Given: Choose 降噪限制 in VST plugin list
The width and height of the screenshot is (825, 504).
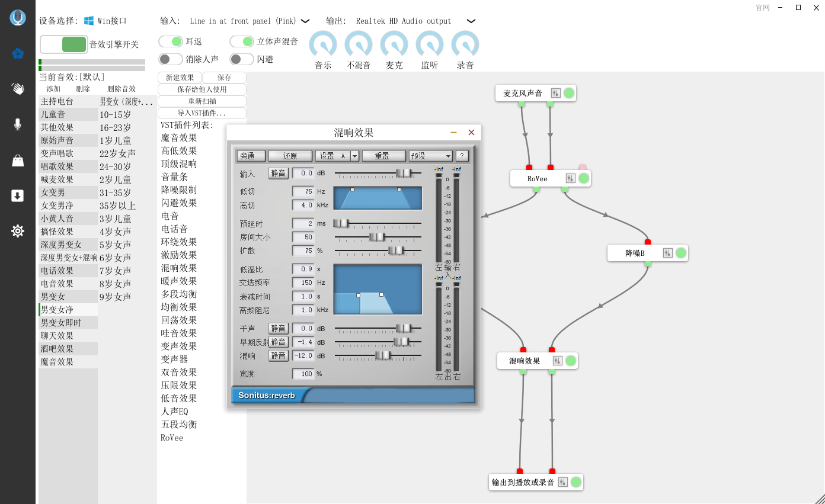Looking at the screenshot, I should point(179,190).
